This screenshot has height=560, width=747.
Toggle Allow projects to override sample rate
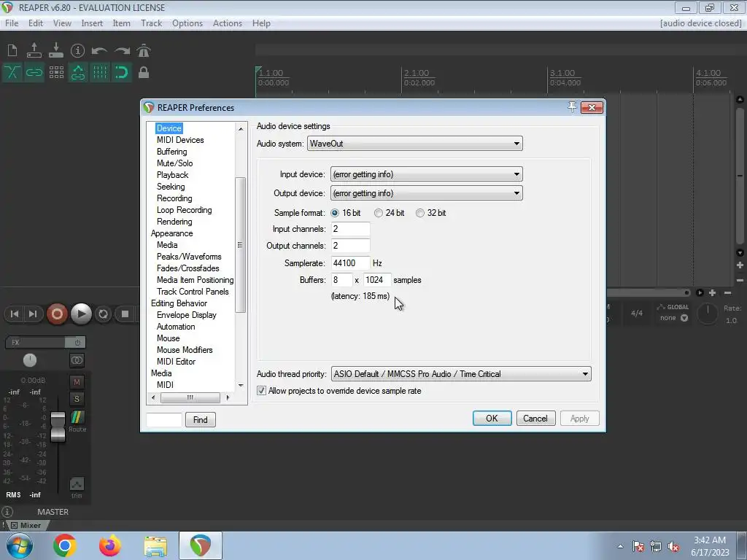[261, 391]
